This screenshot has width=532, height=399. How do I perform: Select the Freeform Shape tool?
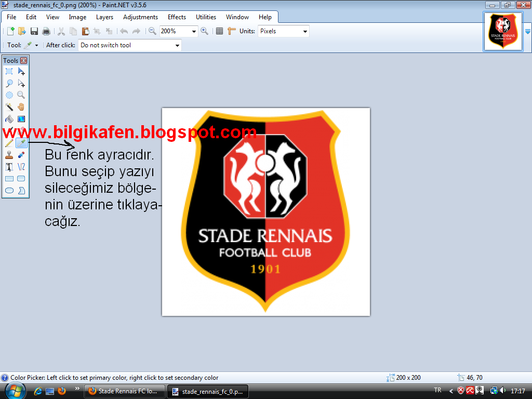click(21, 190)
